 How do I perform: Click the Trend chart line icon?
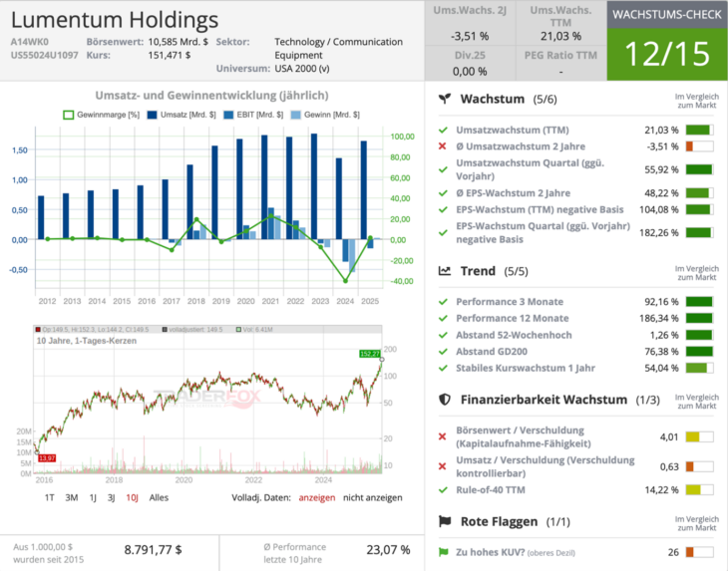(445, 271)
